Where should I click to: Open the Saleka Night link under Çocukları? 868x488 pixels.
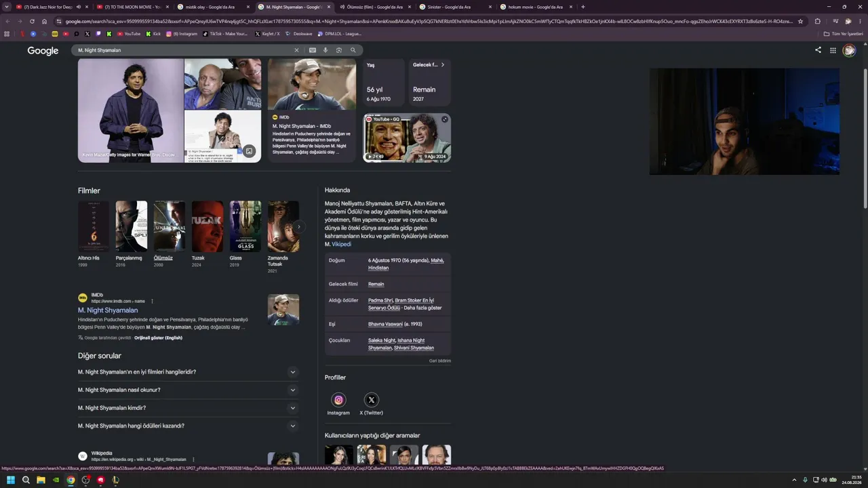[382, 340]
